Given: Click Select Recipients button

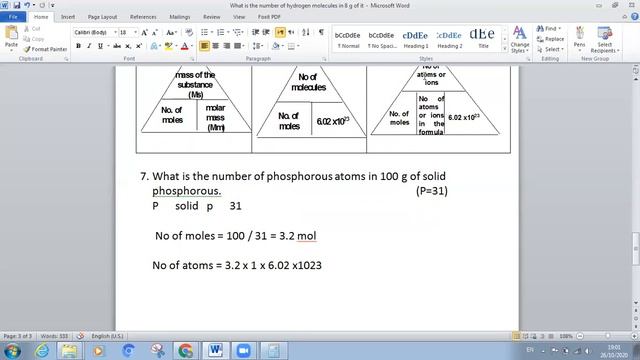Looking at the screenshot, I should [x=605, y=39].
